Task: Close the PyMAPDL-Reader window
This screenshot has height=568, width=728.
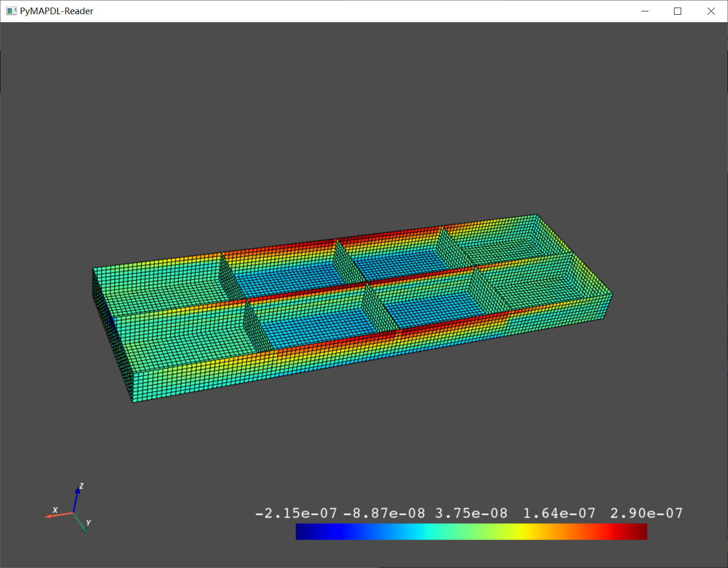Action: point(711,11)
